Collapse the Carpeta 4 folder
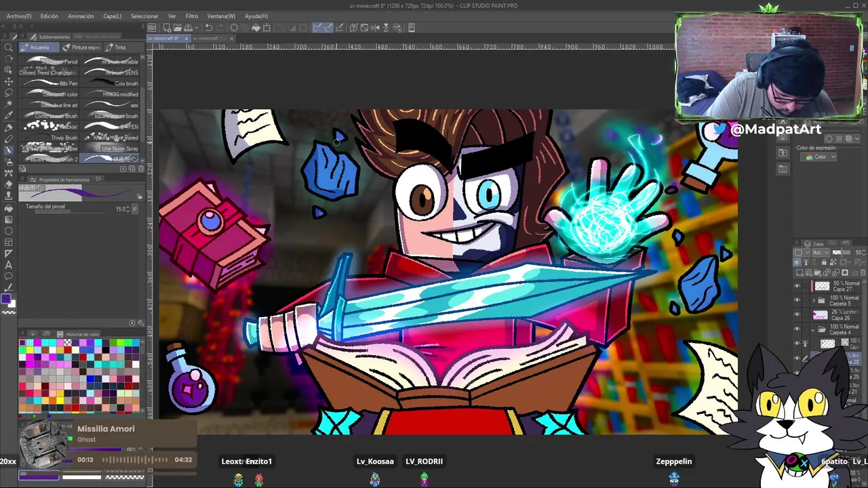868x488 pixels. pos(813,330)
